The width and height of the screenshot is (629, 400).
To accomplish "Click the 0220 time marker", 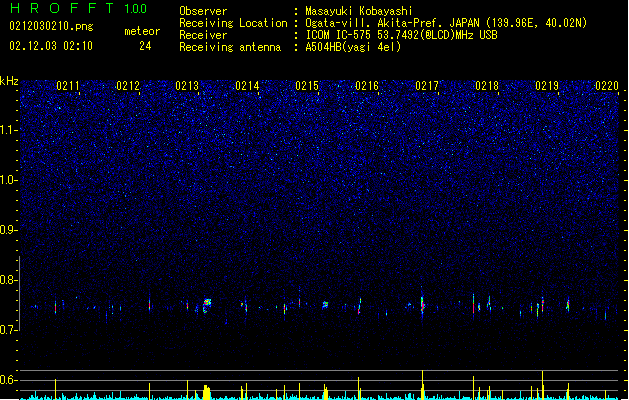I will pos(607,86).
